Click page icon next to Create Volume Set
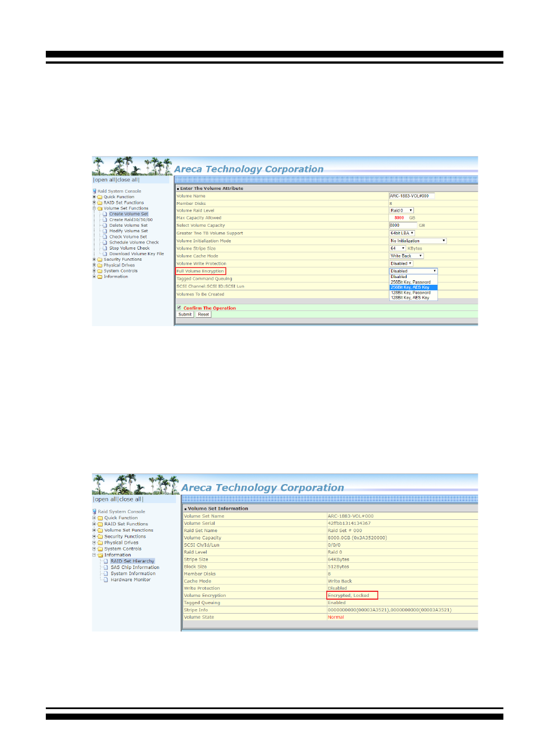533x756 pixels. pos(104,214)
